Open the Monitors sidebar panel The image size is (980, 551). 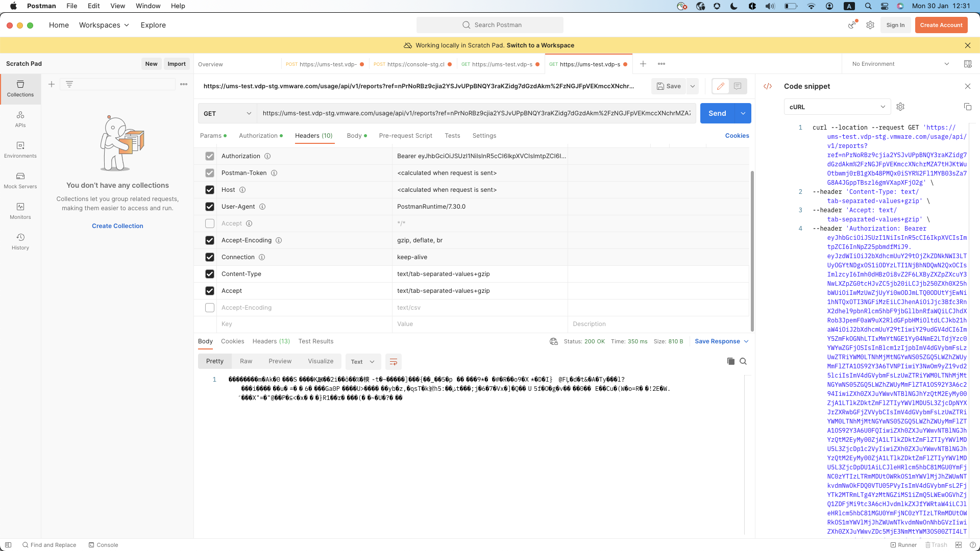click(20, 211)
